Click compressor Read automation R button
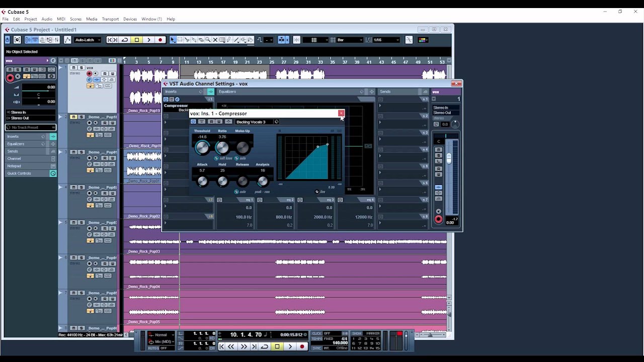This screenshot has width=644, height=362. pos(211,122)
